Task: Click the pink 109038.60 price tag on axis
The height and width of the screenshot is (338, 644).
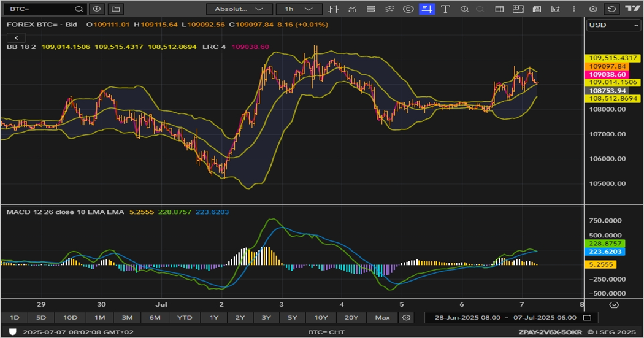Action: point(607,74)
